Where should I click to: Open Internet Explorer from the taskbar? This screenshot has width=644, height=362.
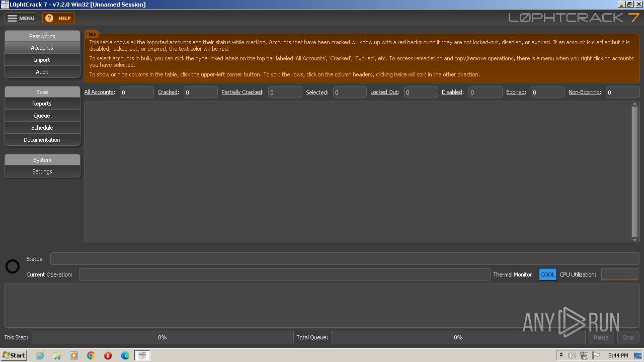click(x=40, y=355)
